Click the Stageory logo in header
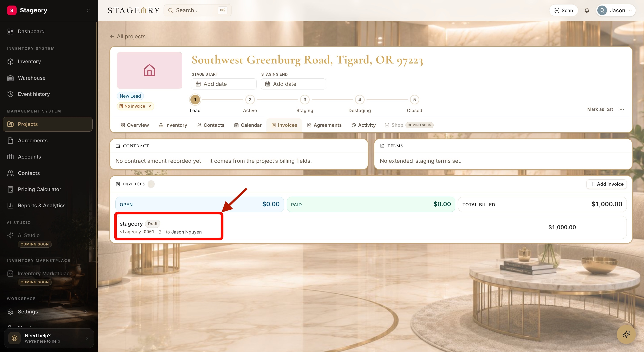 134,10
